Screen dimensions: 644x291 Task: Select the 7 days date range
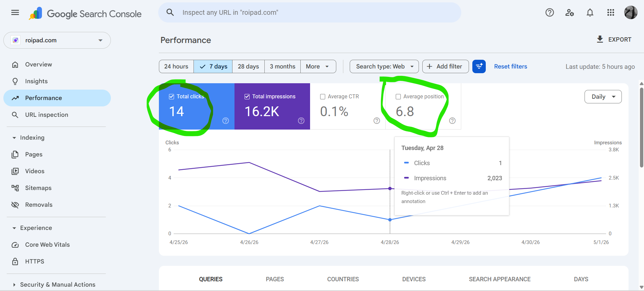[x=213, y=66]
